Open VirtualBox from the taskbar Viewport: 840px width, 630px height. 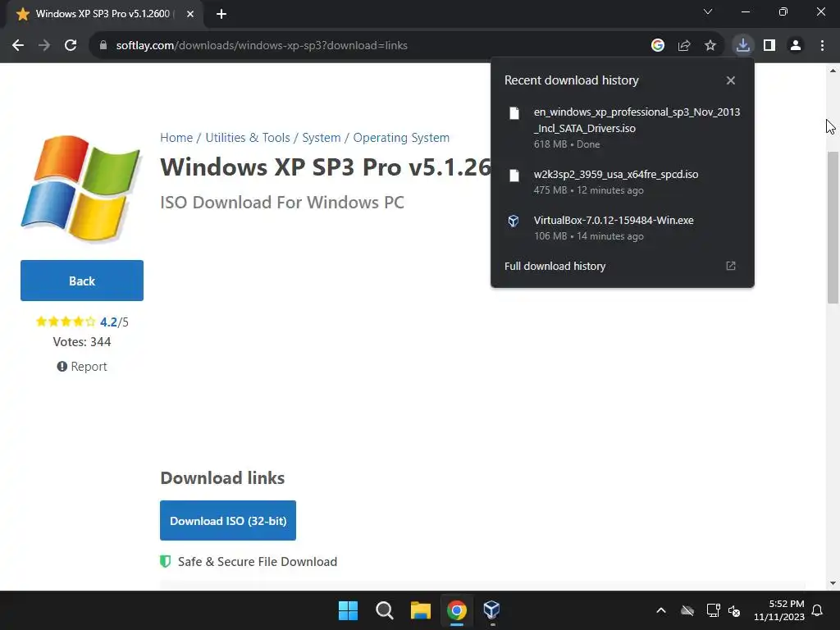click(492, 610)
